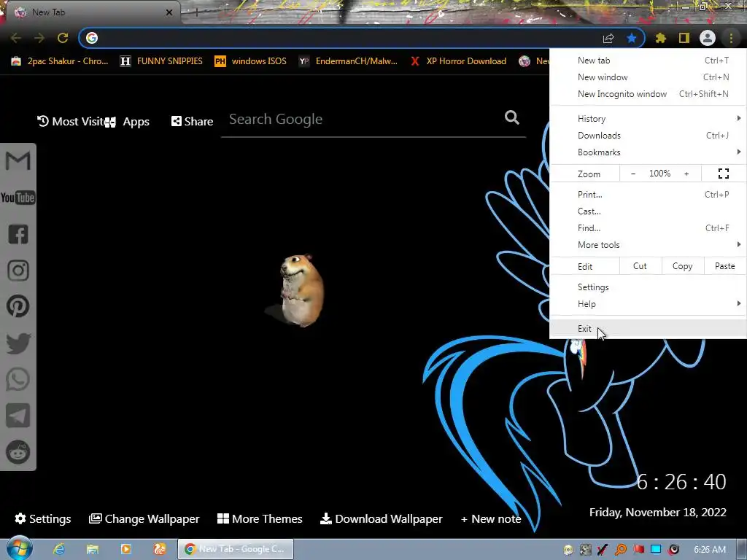This screenshot has width=747, height=560.
Task: Select New Incognito window
Action: click(x=648, y=94)
